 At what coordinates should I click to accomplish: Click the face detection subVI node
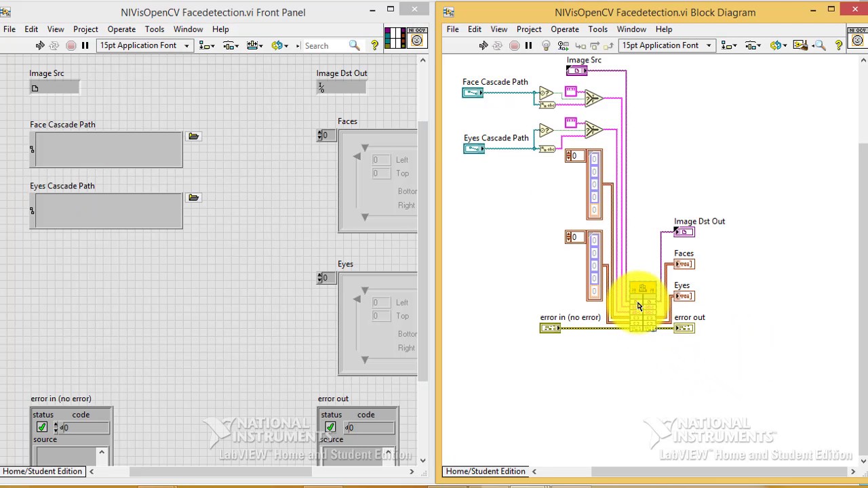click(643, 306)
